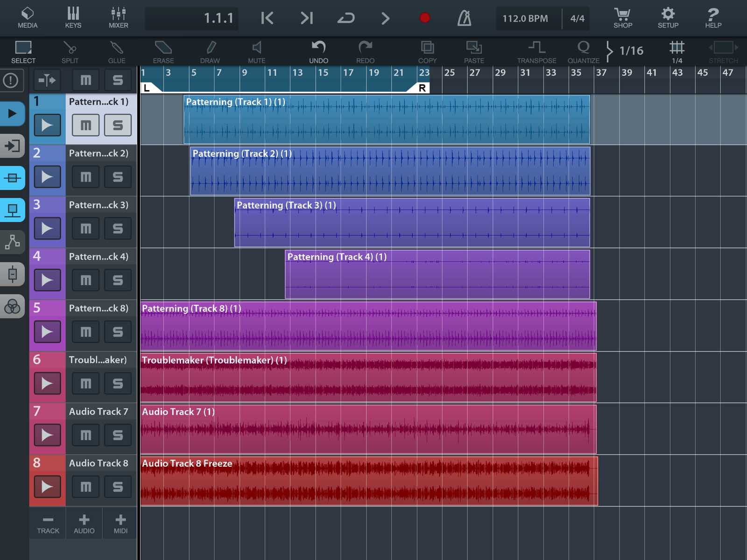Open the Shop
747x560 pixels.
[x=623, y=18]
